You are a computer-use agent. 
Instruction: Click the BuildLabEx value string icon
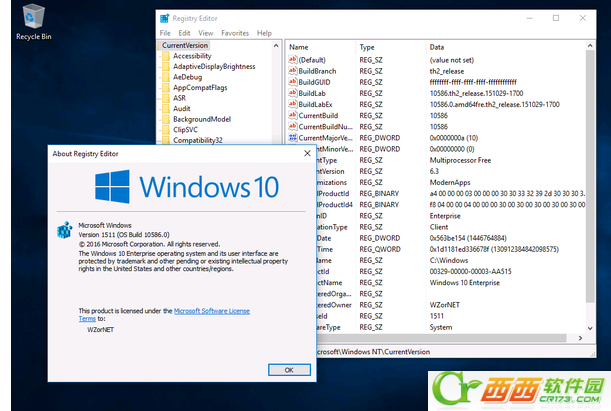click(293, 104)
